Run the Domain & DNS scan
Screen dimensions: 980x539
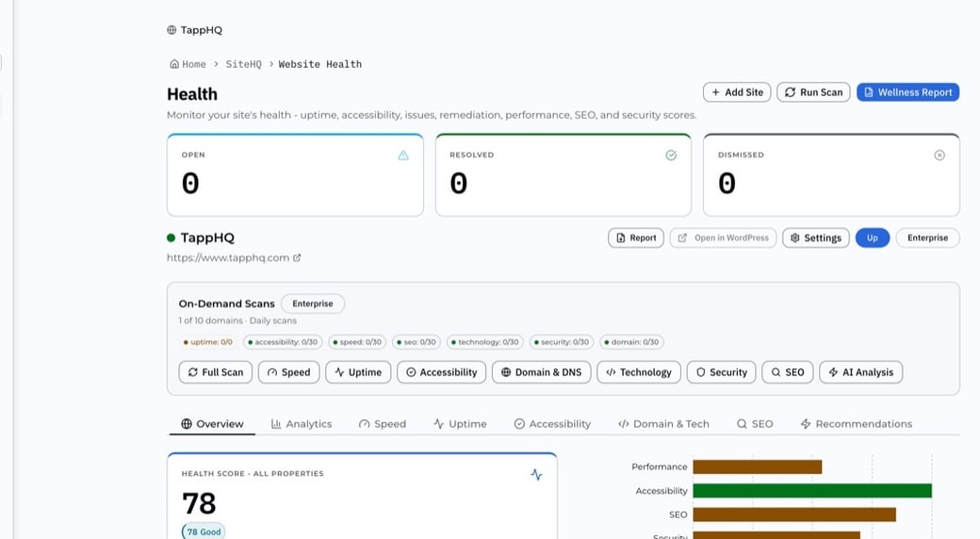point(541,372)
